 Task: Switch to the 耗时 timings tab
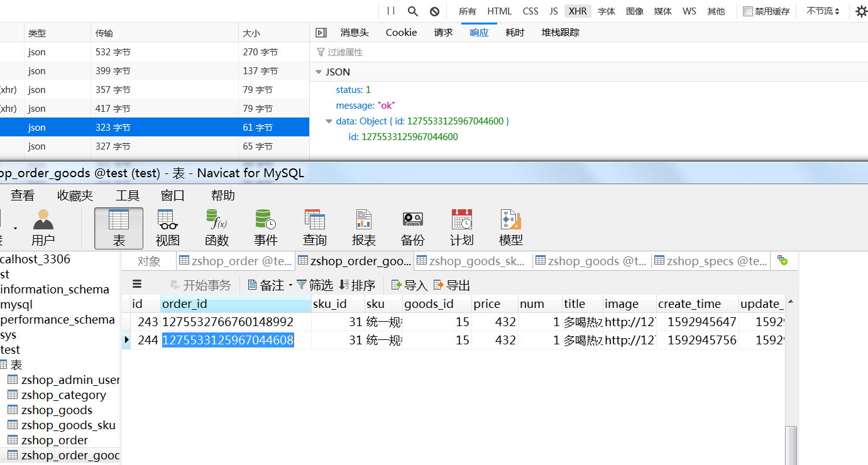pyautogui.click(x=515, y=32)
